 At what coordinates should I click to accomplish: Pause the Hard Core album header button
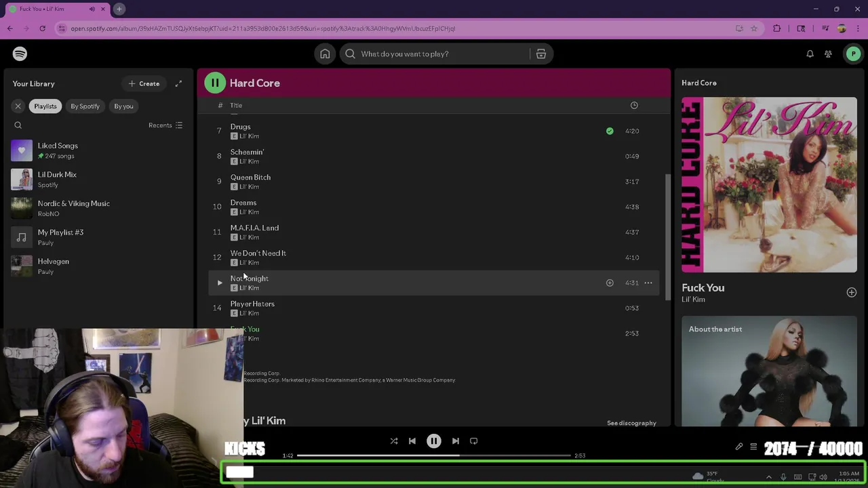coord(215,83)
